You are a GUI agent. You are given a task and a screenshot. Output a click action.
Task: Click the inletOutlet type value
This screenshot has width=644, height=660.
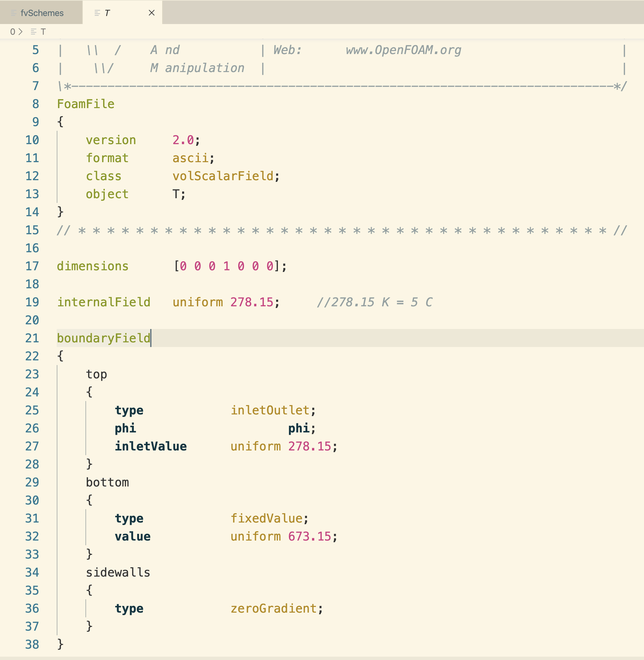pyautogui.click(x=270, y=410)
